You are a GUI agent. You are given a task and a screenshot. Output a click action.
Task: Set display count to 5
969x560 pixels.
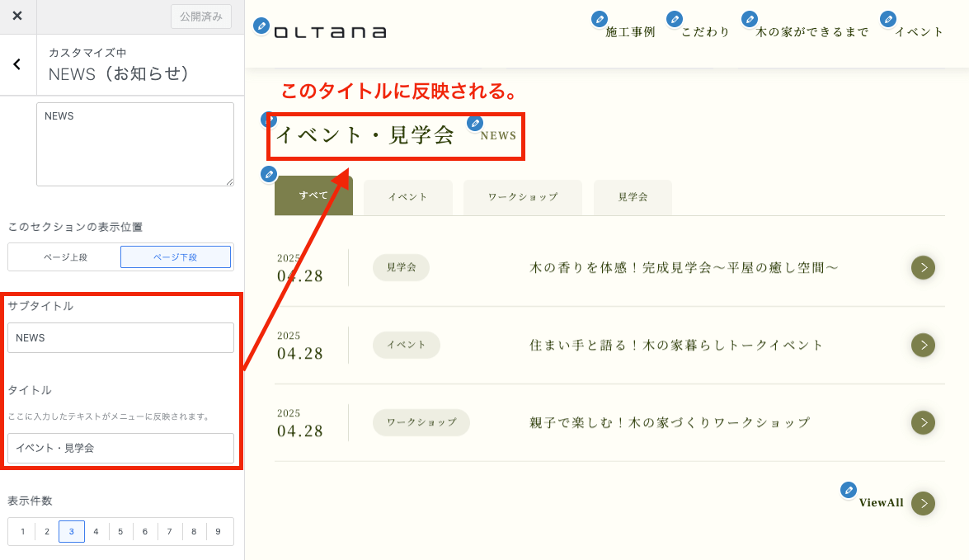coord(120,532)
